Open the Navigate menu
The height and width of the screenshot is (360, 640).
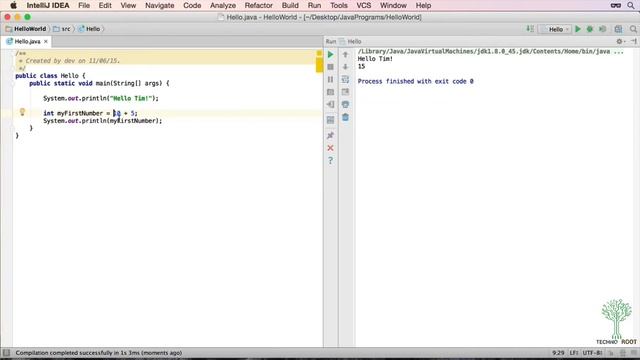[160, 5]
